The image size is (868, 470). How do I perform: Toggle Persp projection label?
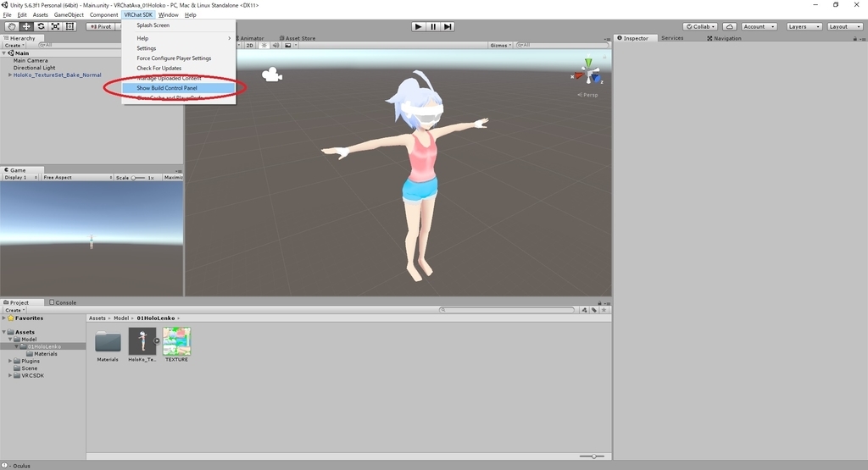(x=588, y=95)
